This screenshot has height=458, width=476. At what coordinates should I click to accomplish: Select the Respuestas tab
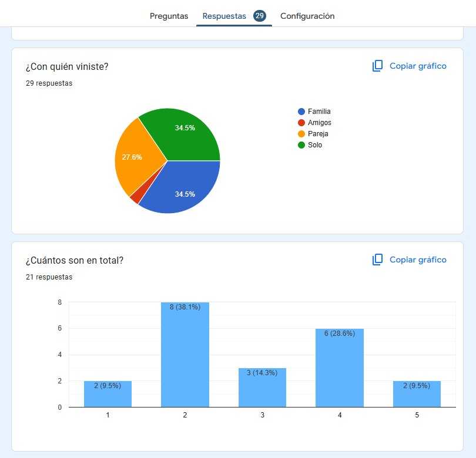click(x=224, y=16)
